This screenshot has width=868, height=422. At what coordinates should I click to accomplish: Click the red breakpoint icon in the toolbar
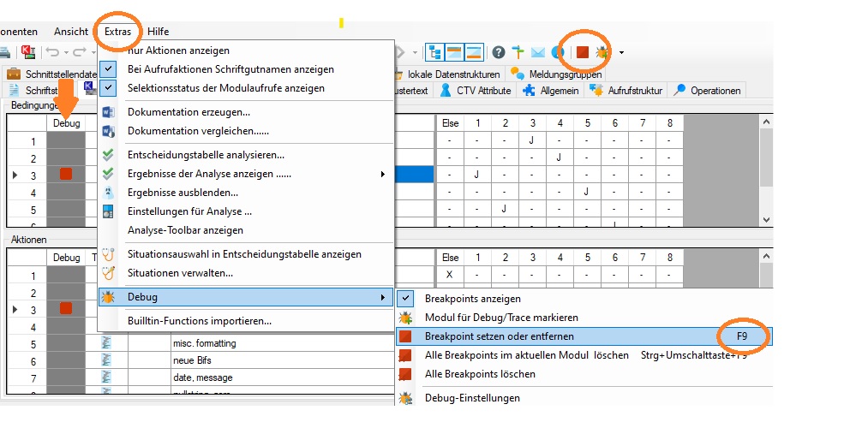583,52
